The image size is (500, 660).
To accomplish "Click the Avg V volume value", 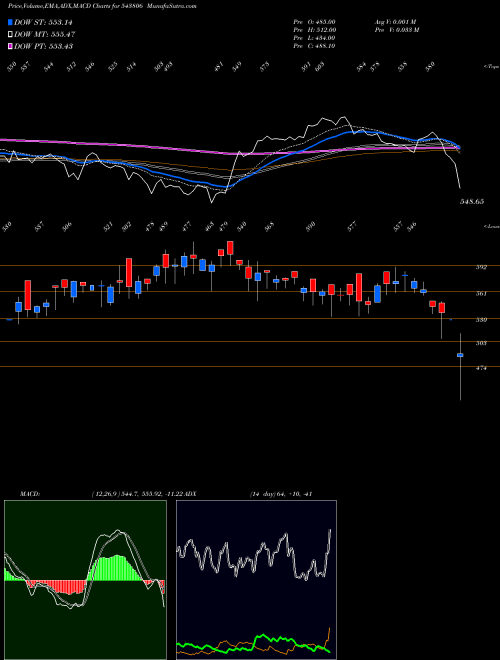I will tap(396, 22).
